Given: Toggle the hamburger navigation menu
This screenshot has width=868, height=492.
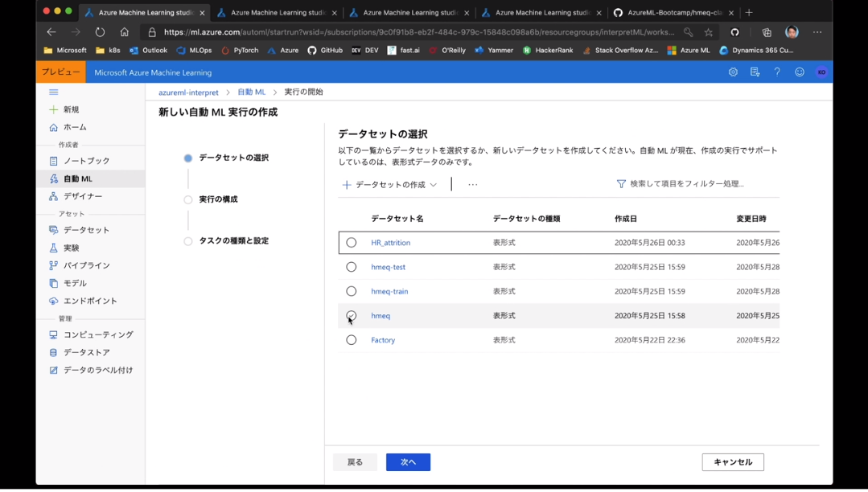Looking at the screenshot, I should [x=53, y=92].
